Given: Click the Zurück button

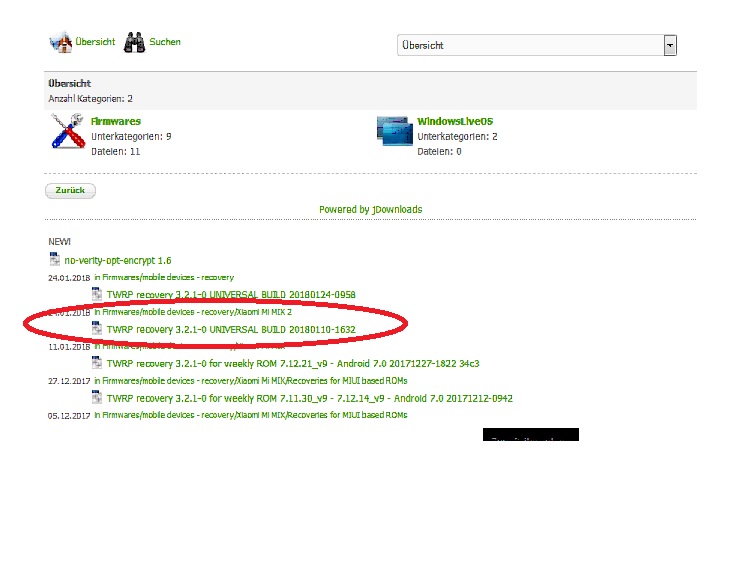Looking at the screenshot, I should click(70, 190).
